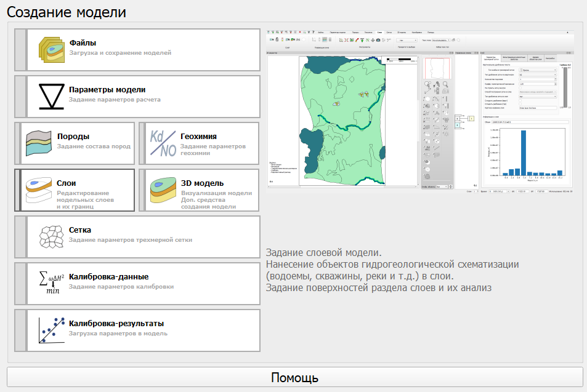Screen dimensions: 587x392
Task: Click the layer model preview screenshot
Action: pyautogui.click(x=419, y=112)
